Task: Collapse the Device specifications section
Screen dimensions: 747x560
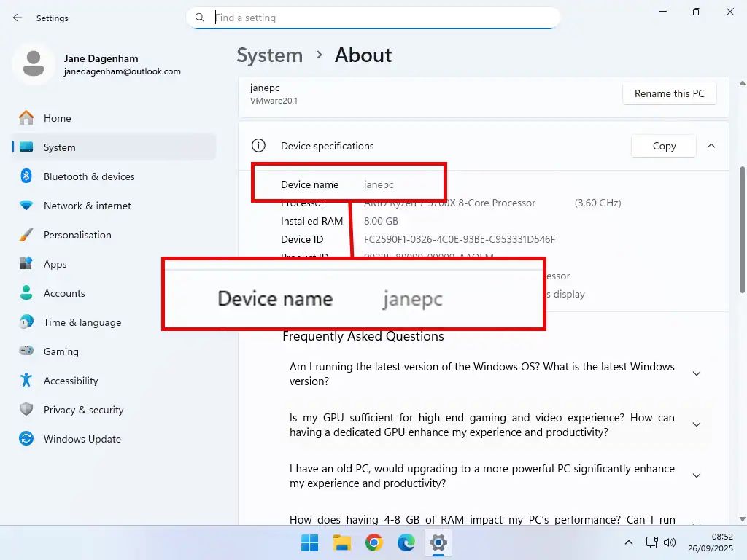Action: click(711, 146)
